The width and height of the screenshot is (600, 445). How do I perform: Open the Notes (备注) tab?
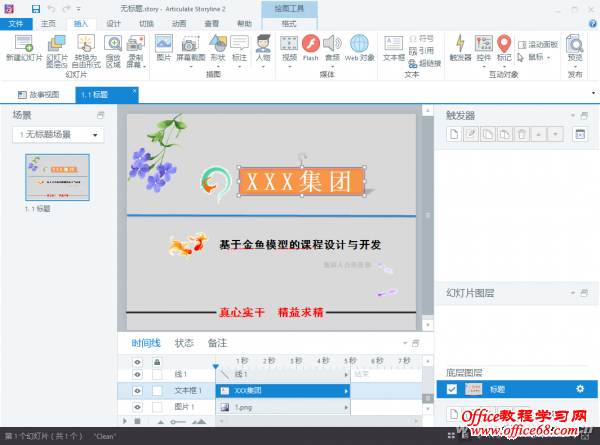tap(217, 343)
